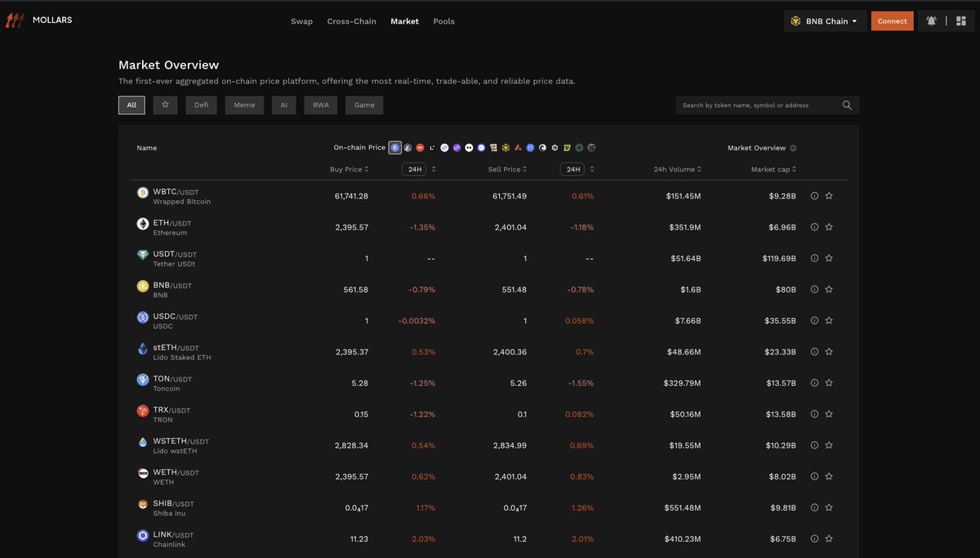Filter tokens by Defi
The width and height of the screenshot is (980, 558).
(x=201, y=105)
